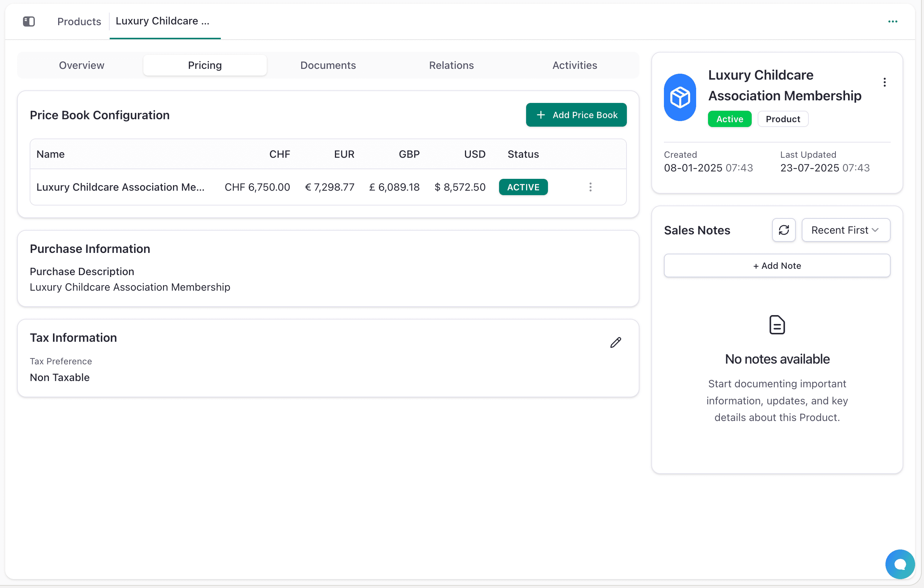The height and width of the screenshot is (588, 924).
Task: Select the Luxury Childcare price book row name
Action: pos(120,187)
